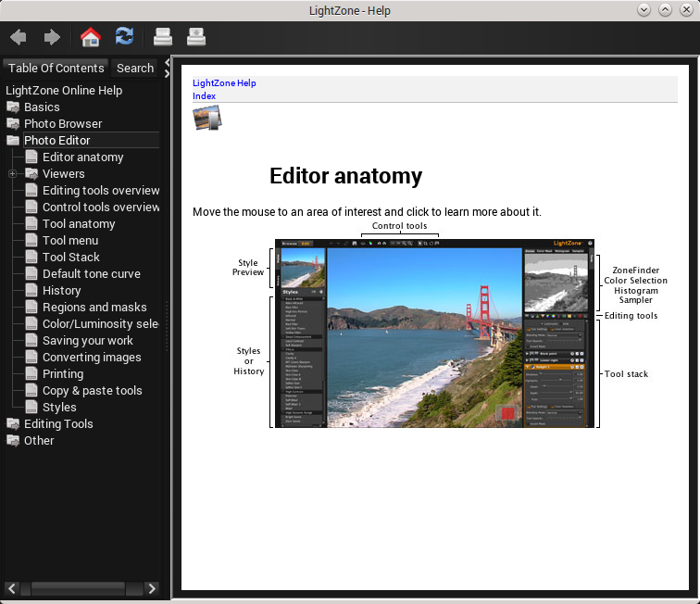
Task: Follow the LightZone Help link
Action: point(224,83)
